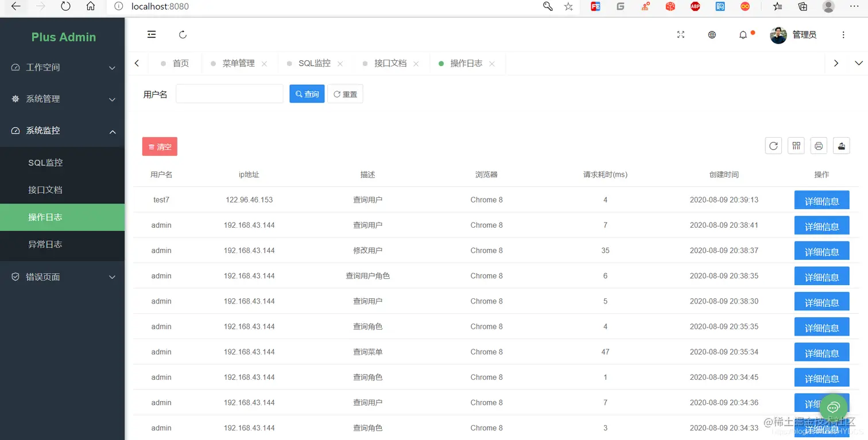Open the notification bell

743,34
